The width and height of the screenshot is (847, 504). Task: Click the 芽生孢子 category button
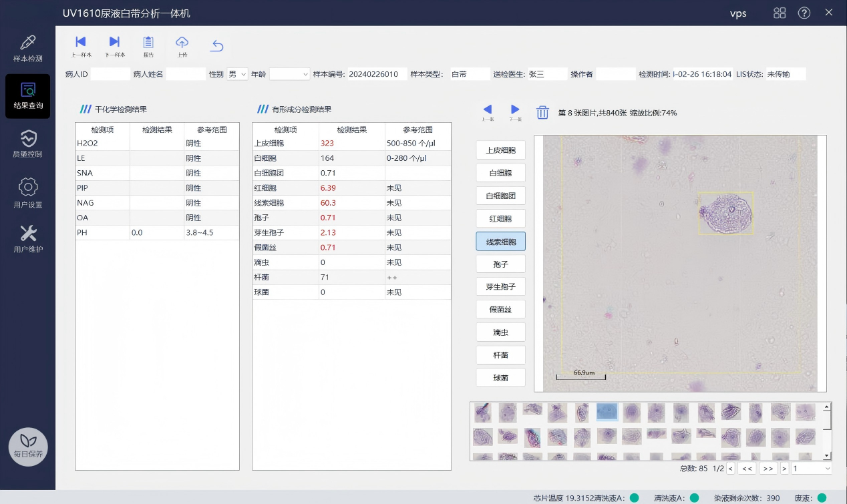(x=500, y=287)
